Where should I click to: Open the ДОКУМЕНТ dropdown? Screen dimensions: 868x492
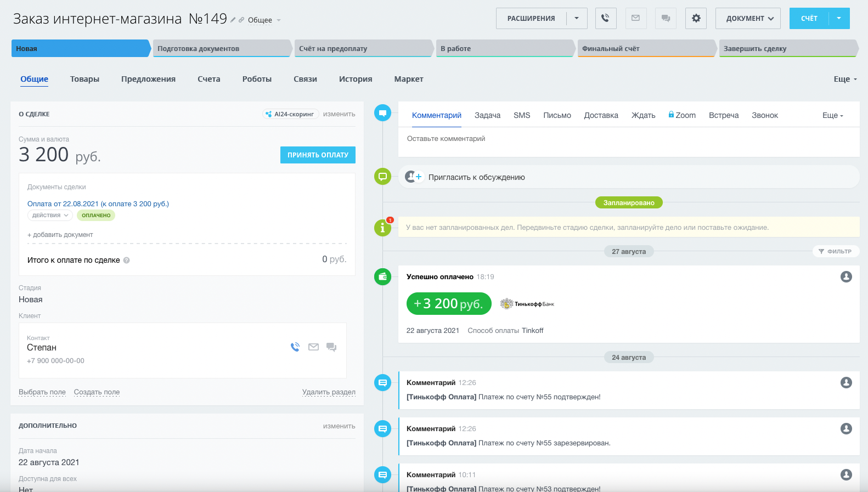pyautogui.click(x=748, y=18)
